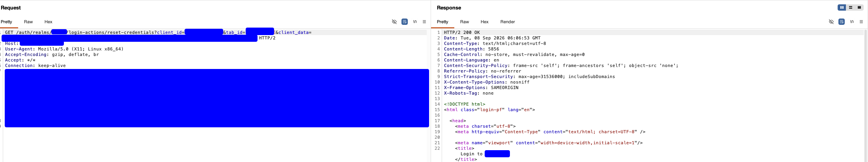Toggle hide non-printable eye icon in Response
This screenshot has width=868, height=162.
tap(831, 22)
